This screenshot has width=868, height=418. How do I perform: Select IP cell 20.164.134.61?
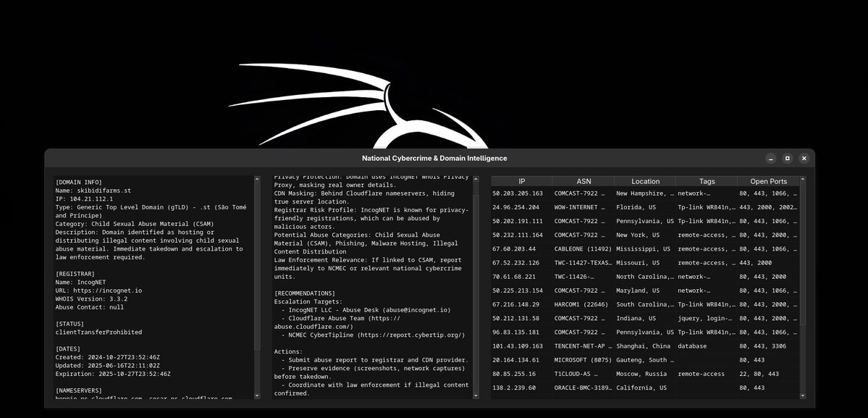tap(521, 360)
